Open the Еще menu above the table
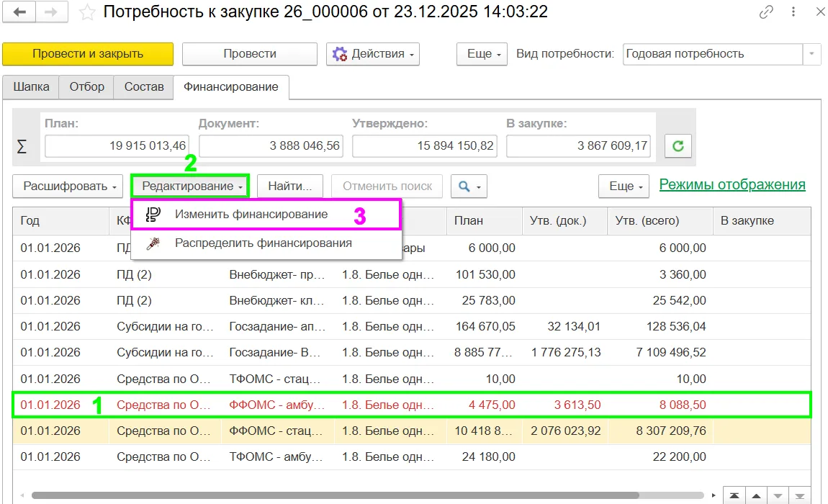The image size is (828, 504). pos(624,186)
